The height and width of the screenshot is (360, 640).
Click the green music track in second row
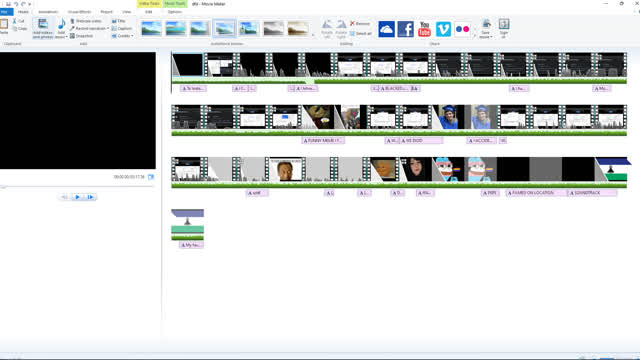click(x=399, y=133)
